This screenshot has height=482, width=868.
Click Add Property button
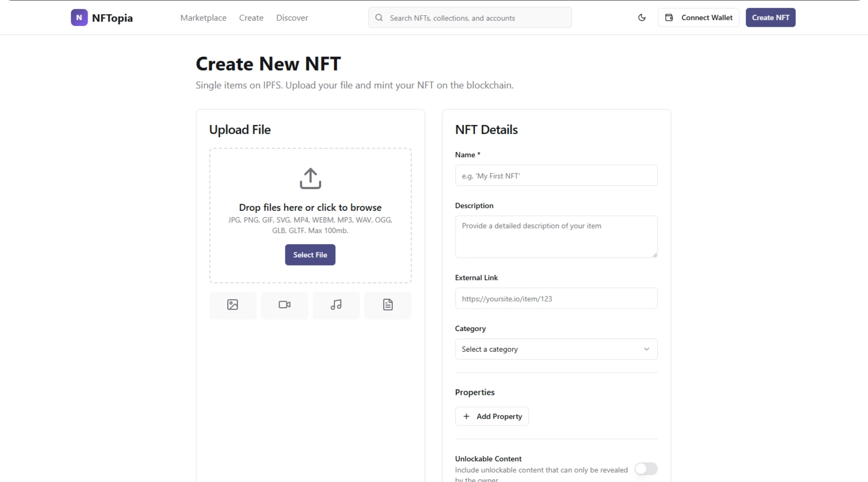click(x=492, y=416)
